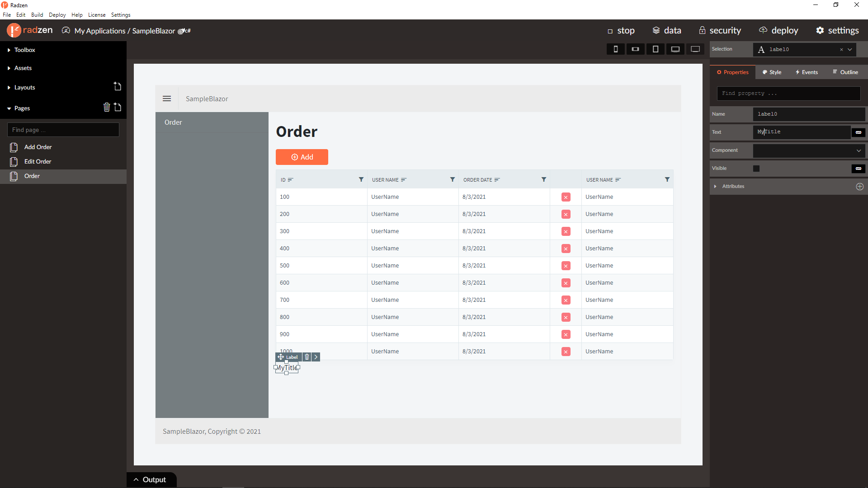This screenshot has height=488, width=868.
Task: Toggle binding mode for the Visible property
Action: click(x=858, y=169)
